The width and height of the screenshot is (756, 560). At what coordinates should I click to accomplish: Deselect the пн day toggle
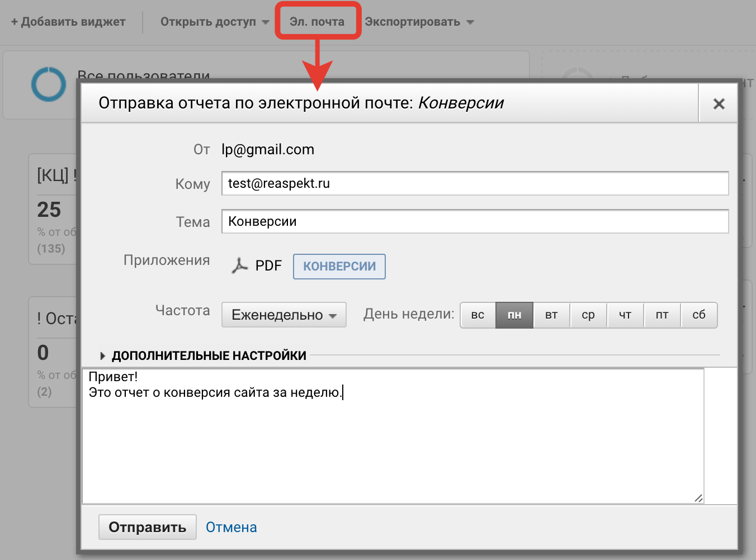tap(514, 315)
